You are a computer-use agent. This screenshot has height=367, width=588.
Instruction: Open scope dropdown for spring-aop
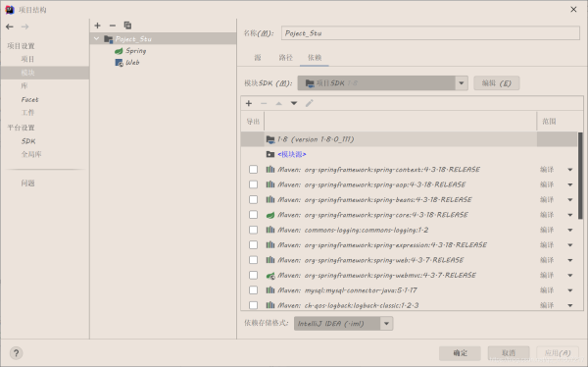[570, 184]
